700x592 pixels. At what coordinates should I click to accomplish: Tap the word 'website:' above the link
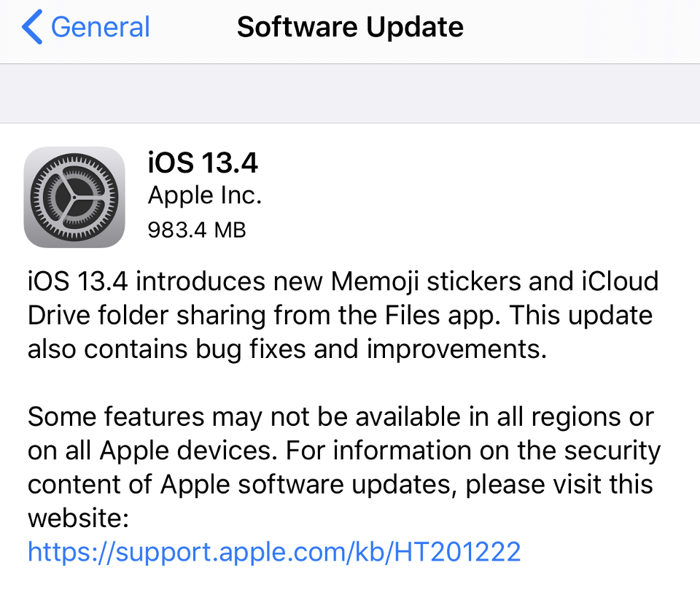point(79,518)
